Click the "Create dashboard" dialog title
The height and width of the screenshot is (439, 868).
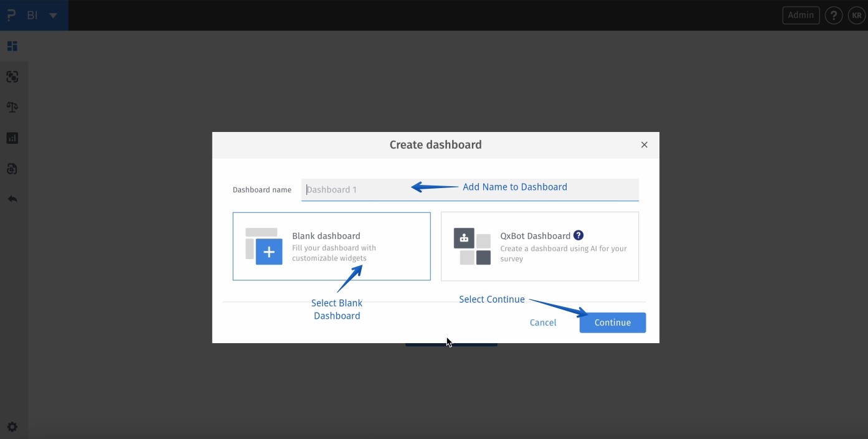click(x=436, y=144)
